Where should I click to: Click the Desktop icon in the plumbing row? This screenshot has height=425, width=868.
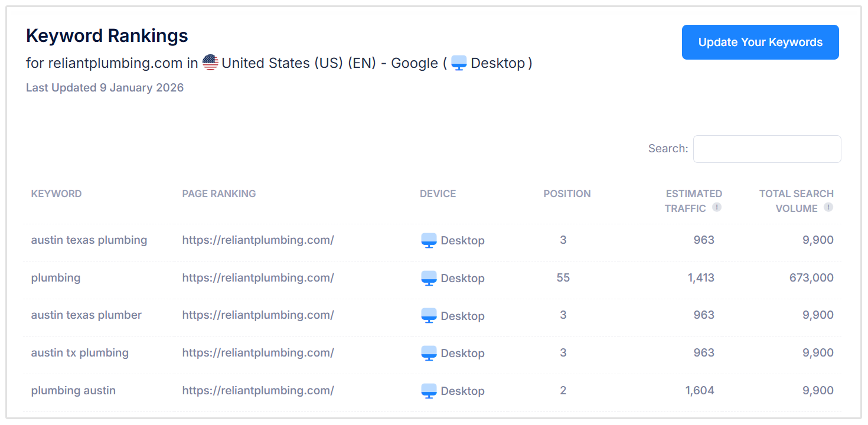coord(429,278)
